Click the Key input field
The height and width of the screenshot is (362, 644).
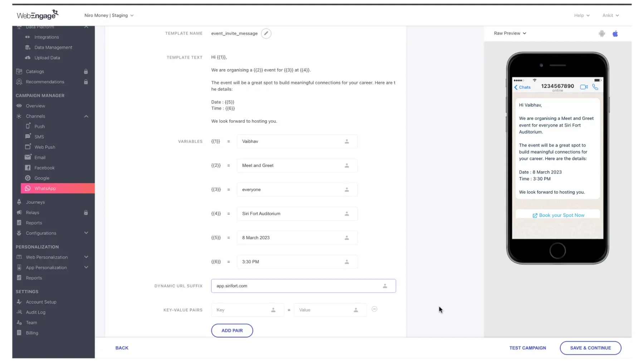[x=248, y=310]
